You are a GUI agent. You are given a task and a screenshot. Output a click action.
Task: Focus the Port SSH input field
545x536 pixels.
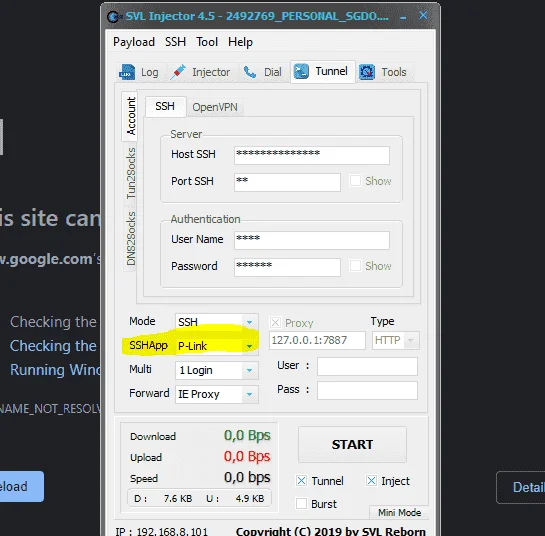pos(287,182)
